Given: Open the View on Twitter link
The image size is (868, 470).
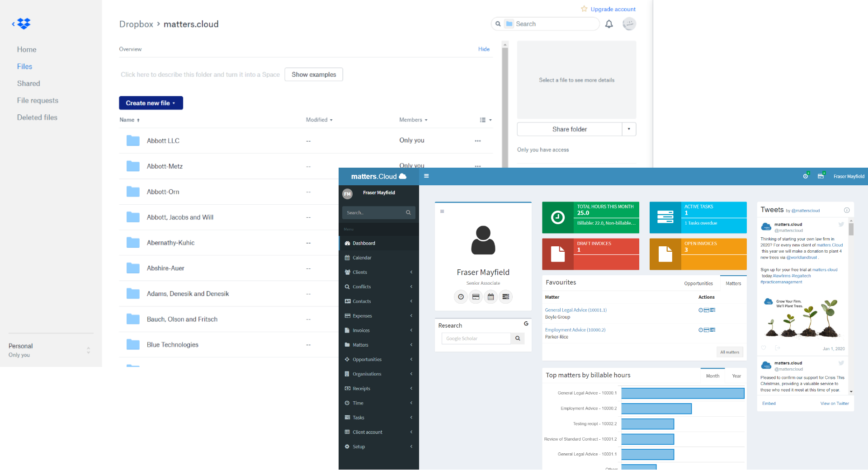Looking at the screenshot, I should point(835,404).
